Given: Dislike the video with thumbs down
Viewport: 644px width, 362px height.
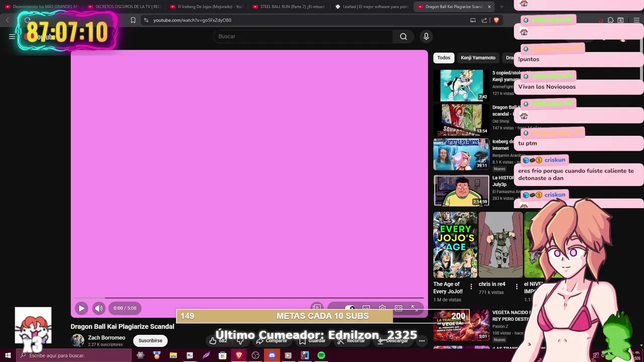Looking at the screenshot, I should coord(240,340).
